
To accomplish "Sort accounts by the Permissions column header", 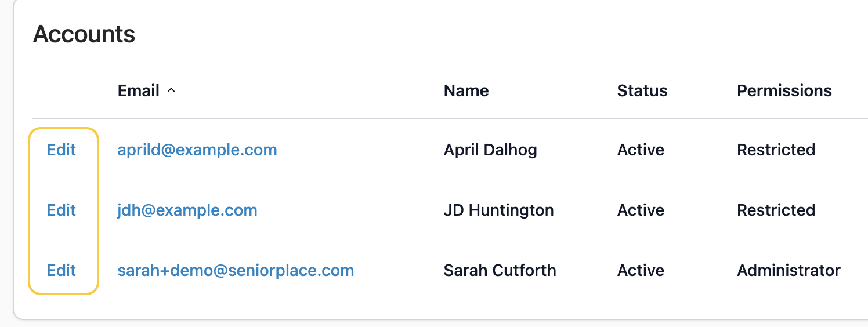I will tap(784, 91).
